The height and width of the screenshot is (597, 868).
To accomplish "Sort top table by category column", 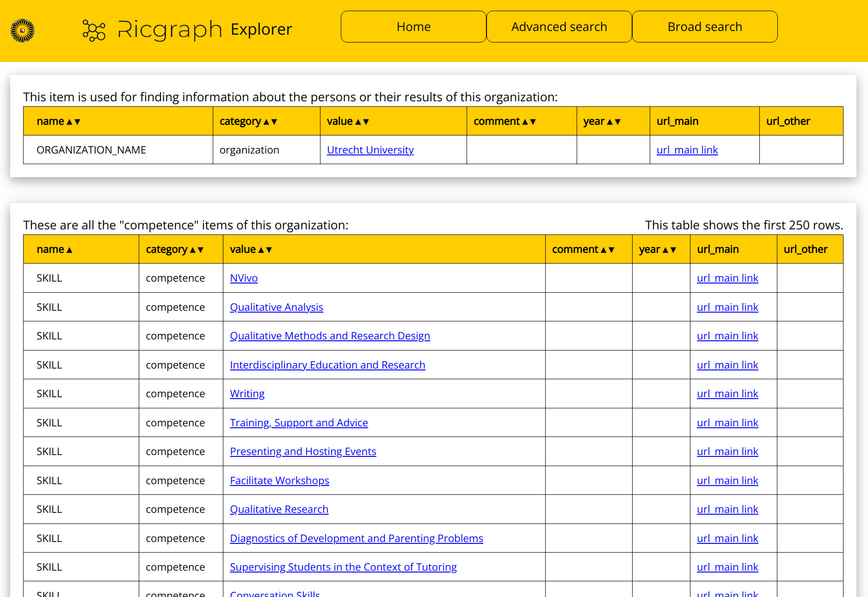I will click(x=248, y=121).
